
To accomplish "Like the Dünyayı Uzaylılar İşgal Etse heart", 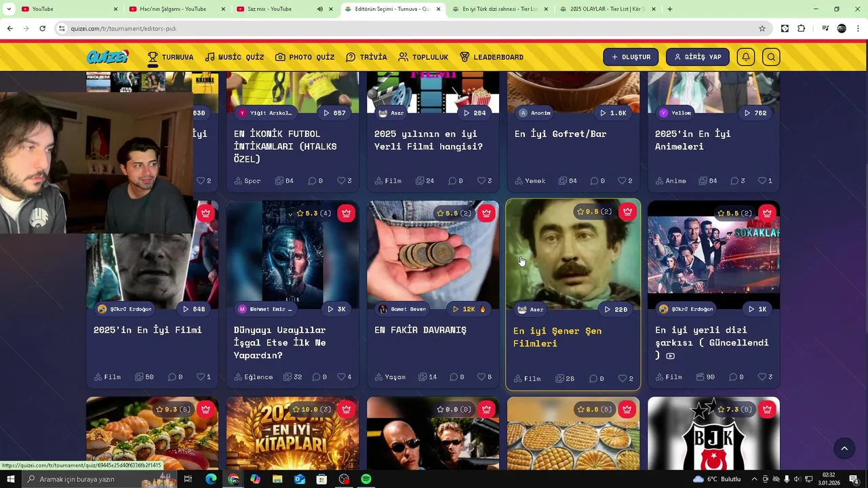I will [340, 377].
